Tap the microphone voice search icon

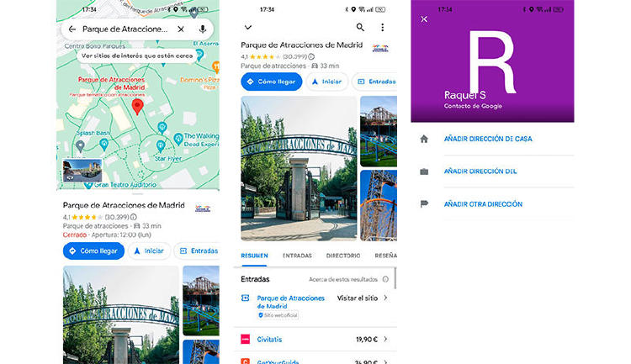[x=203, y=29]
